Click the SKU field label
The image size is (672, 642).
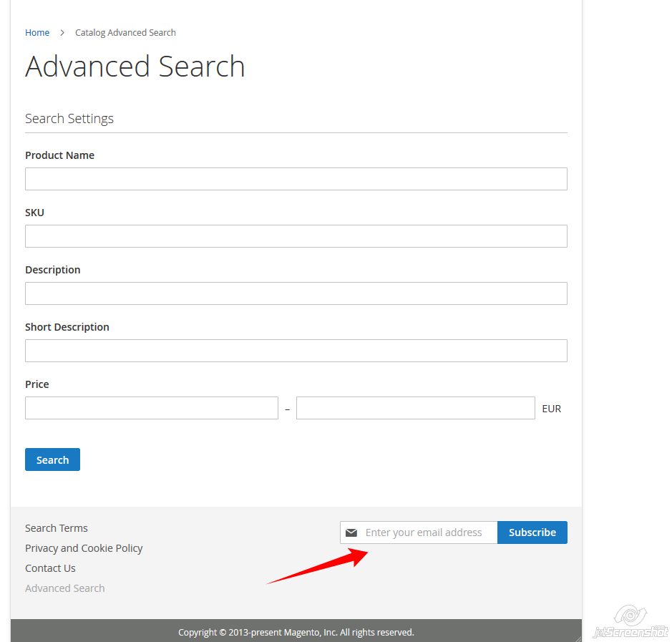coord(34,213)
